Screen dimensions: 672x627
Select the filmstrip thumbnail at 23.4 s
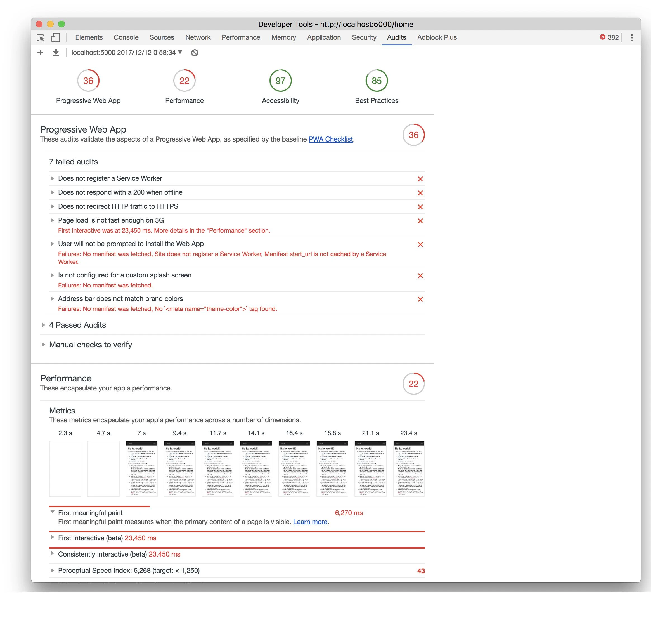(409, 469)
